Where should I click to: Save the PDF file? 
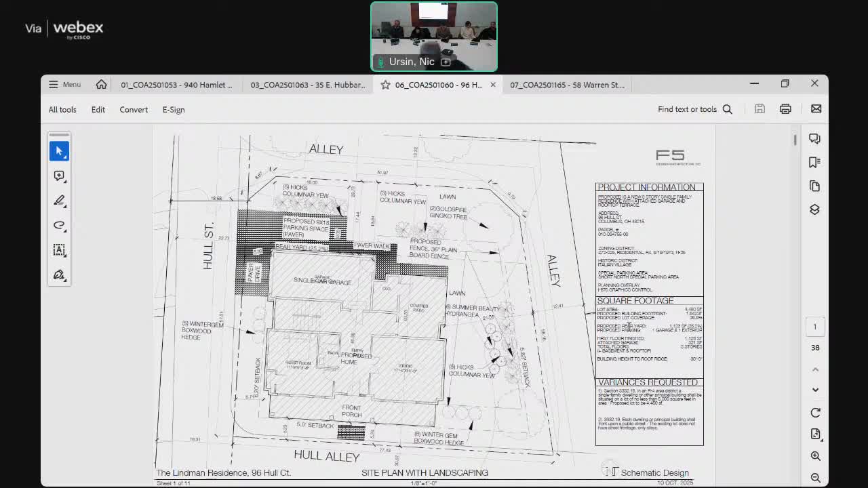[759, 108]
